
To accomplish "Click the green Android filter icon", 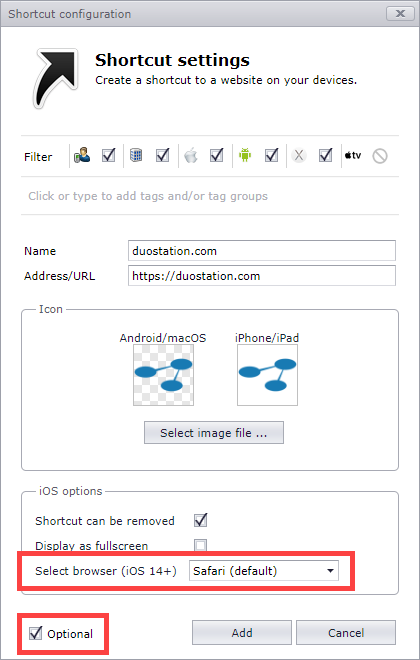I will tap(245, 155).
